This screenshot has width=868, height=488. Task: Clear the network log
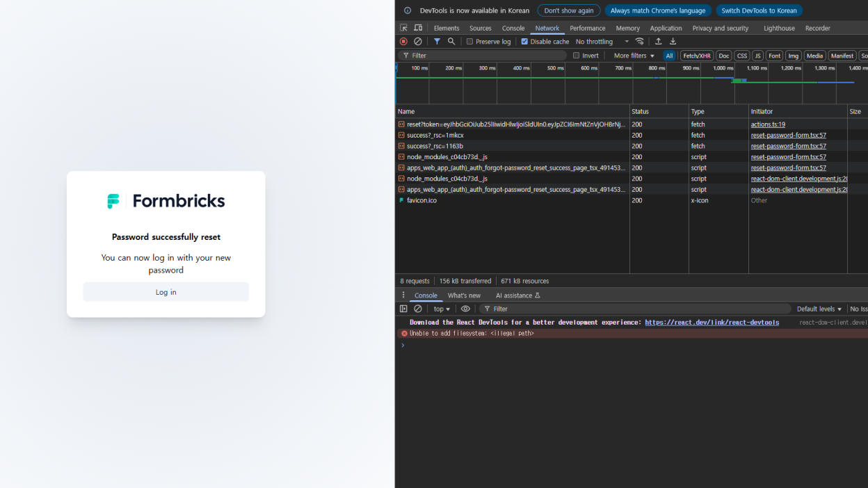418,42
